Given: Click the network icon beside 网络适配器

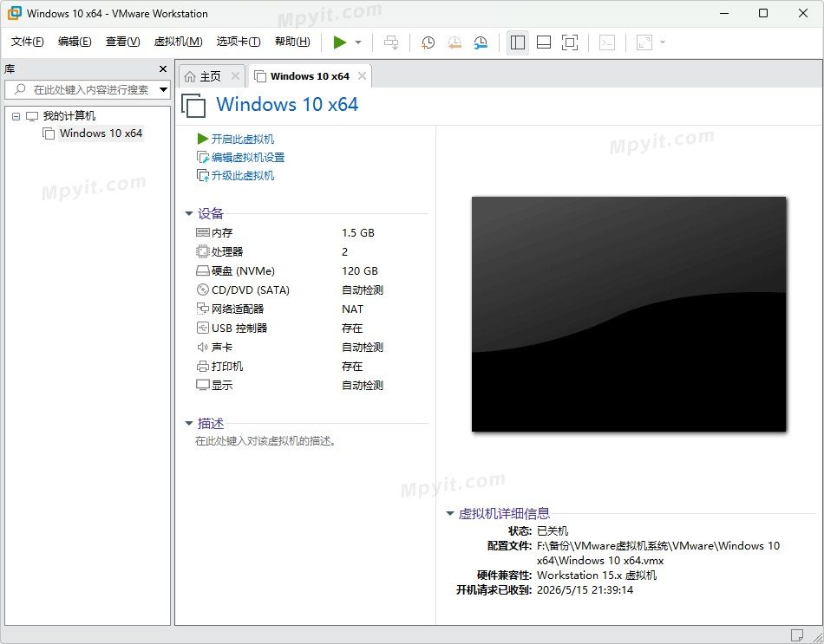Looking at the screenshot, I should [x=203, y=309].
